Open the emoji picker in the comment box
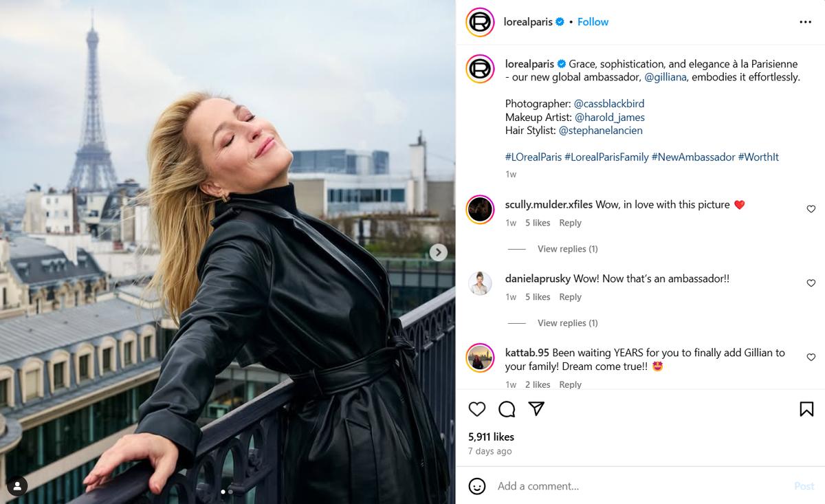Viewport: 825px width, 504px height. point(477,486)
